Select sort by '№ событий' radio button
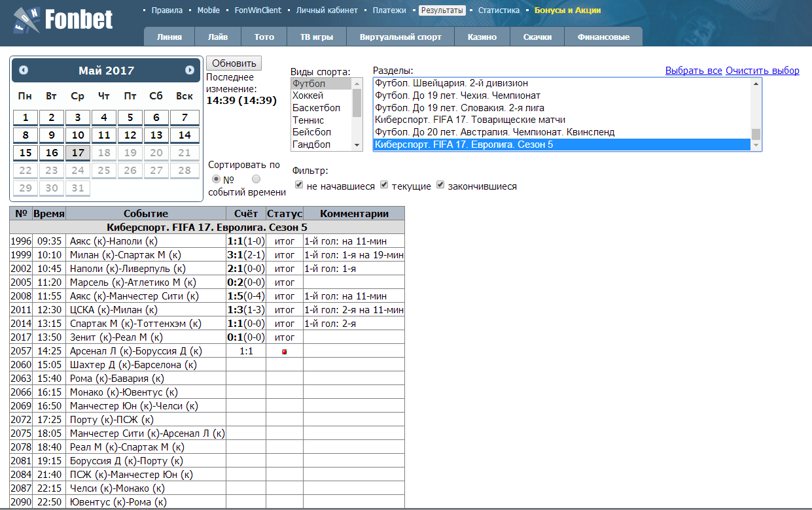 pyautogui.click(x=216, y=179)
